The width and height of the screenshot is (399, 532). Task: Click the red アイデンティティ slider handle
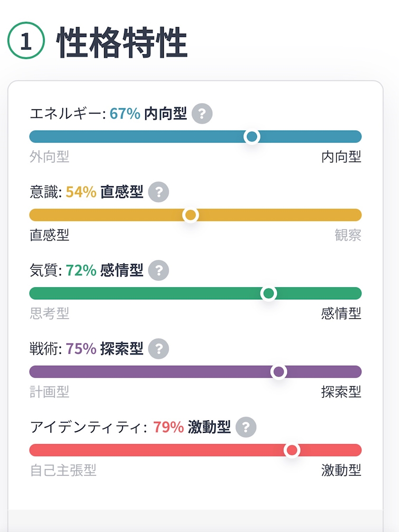click(292, 450)
